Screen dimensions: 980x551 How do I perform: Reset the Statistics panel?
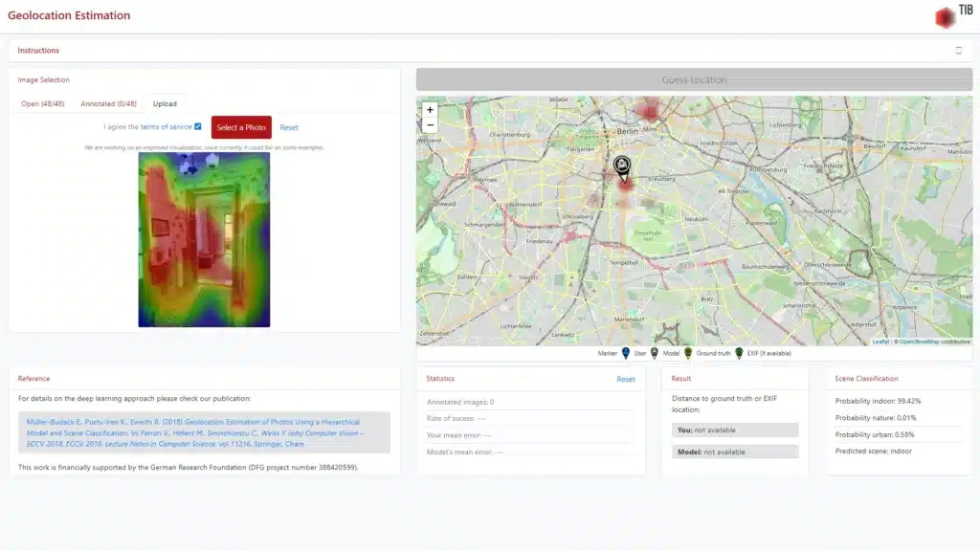click(626, 379)
